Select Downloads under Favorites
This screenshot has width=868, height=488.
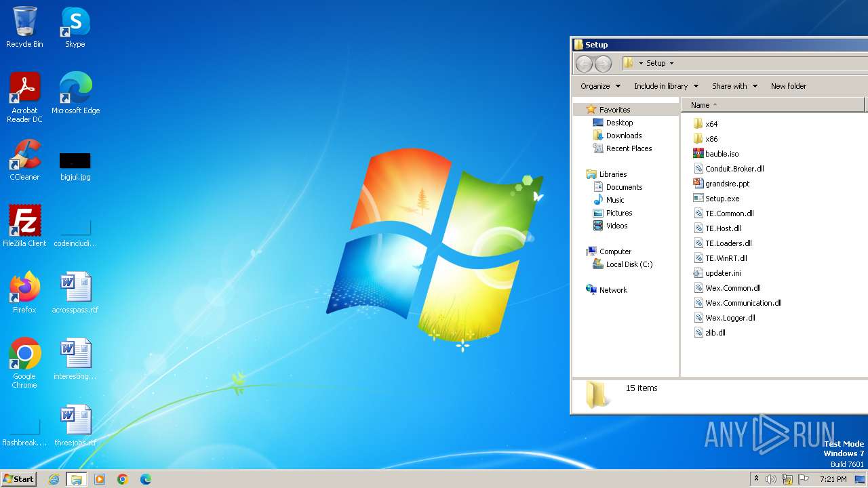pos(624,136)
